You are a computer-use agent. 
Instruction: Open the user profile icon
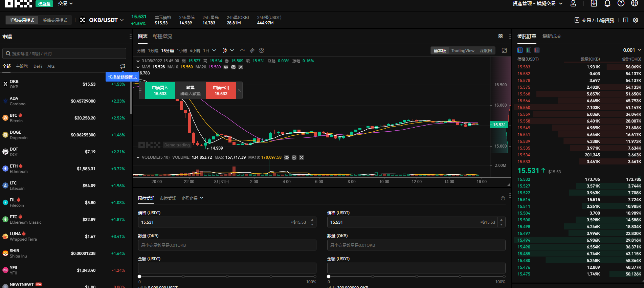(573, 3)
